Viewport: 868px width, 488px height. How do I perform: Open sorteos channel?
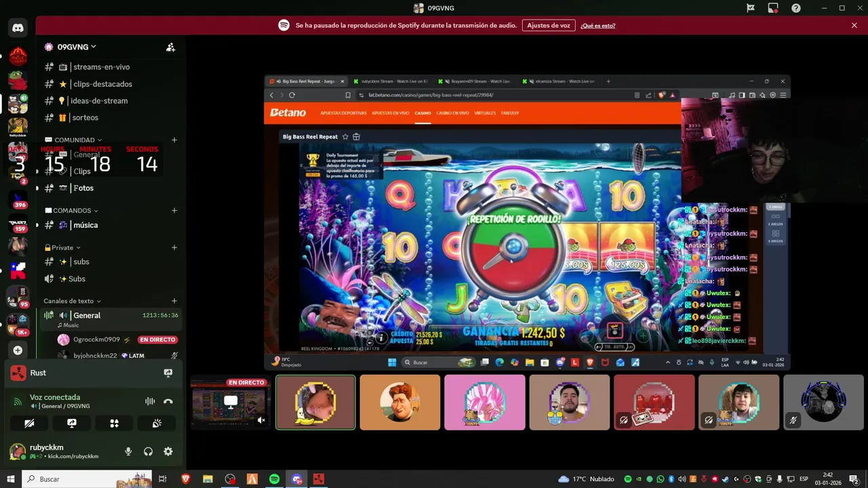click(111, 118)
